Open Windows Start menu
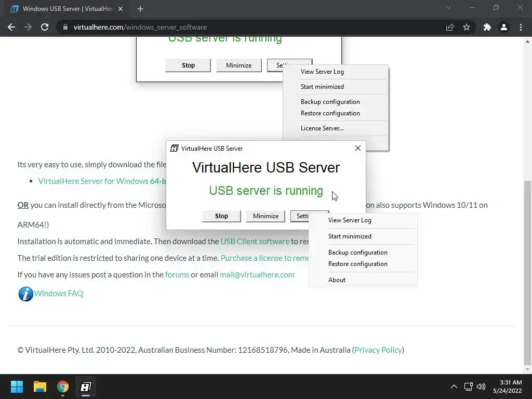This screenshot has height=399, width=532. coord(17,387)
